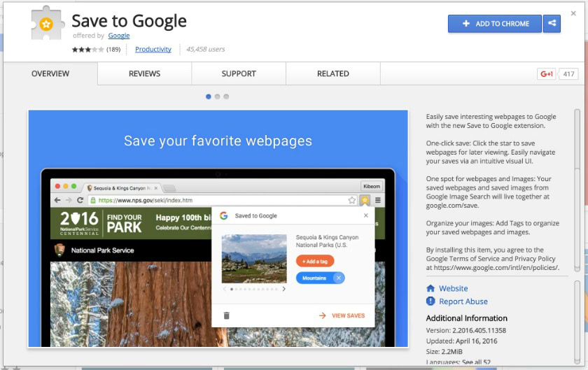Click the Sequoia & Kings Canyon browser tab
588x370 pixels.
pos(121,188)
